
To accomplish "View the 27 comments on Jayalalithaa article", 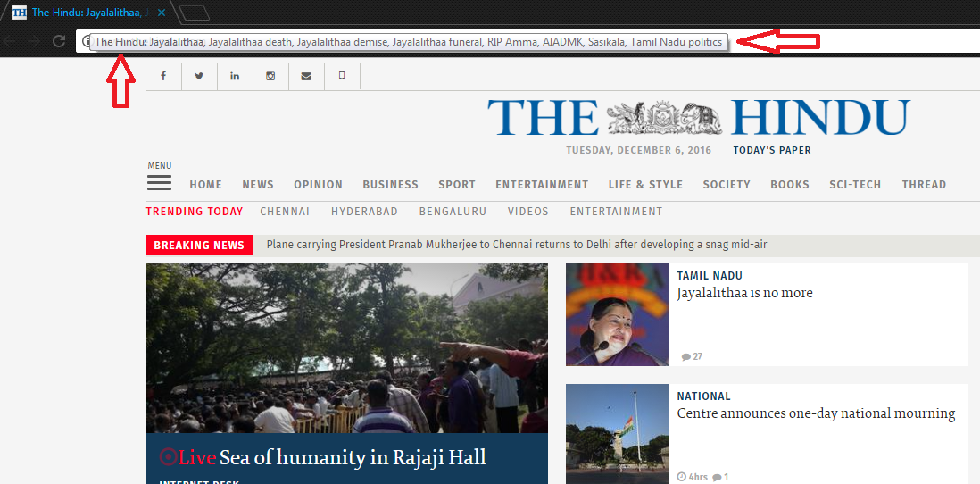I will (x=692, y=356).
